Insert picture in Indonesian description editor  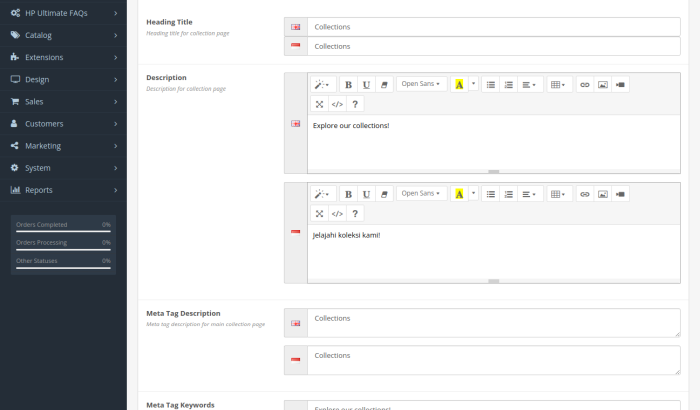[x=603, y=194]
